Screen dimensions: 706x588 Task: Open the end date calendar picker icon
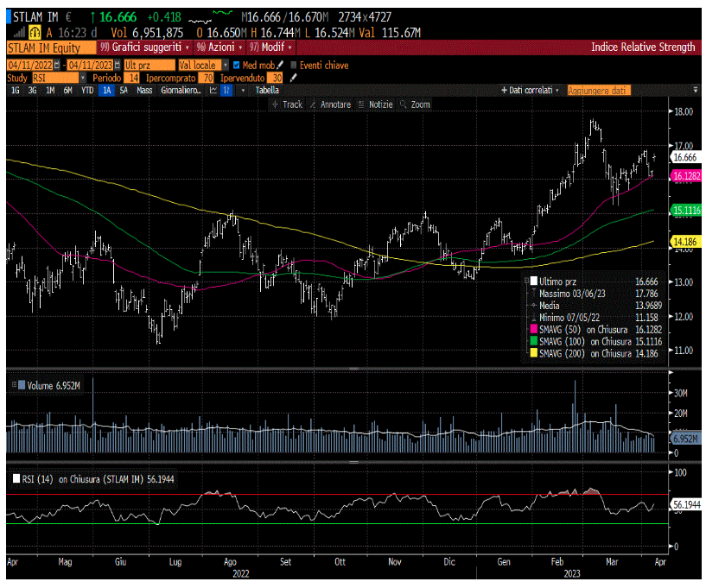click(x=118, y=66)
